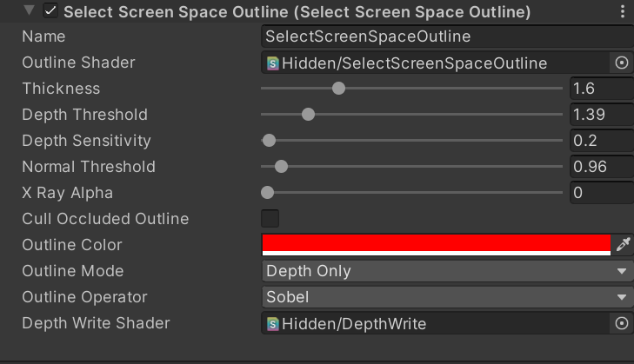Open the red Outline Color swatch
The width and height of the screenshot is (634, 364).
(436, 244)
